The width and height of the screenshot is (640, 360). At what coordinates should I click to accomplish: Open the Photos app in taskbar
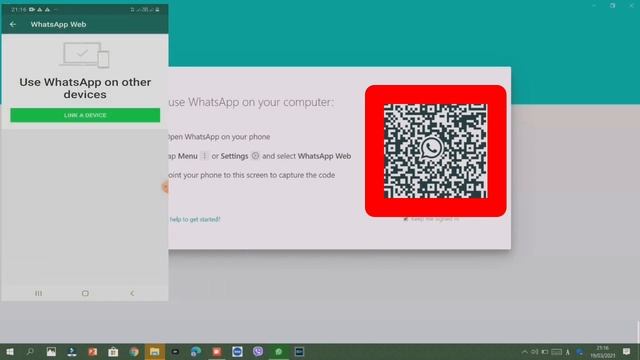point(51,352)
